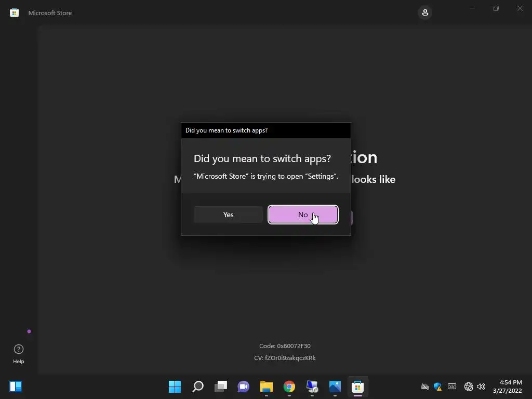Open Google Chrome from taskbar
532x399 pixels.
[289, 387]
